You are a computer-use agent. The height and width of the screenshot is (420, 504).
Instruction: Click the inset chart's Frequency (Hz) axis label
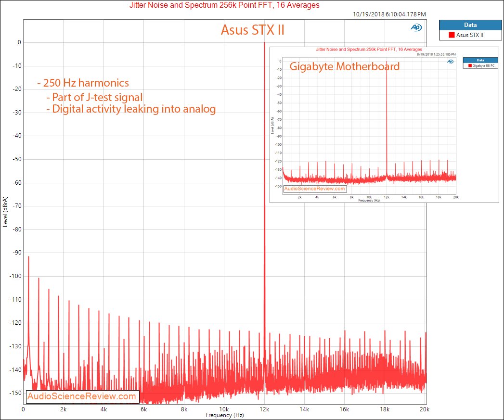(369, 201)
